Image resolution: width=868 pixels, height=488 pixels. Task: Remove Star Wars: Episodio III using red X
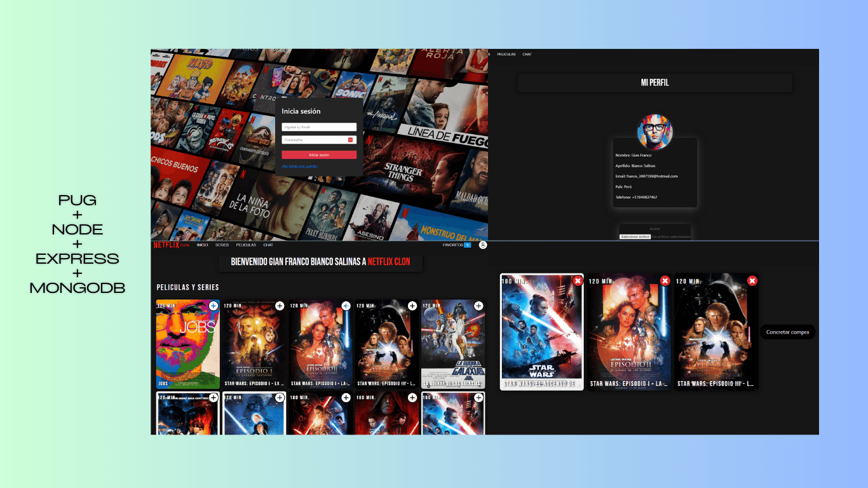coord(752,281)
